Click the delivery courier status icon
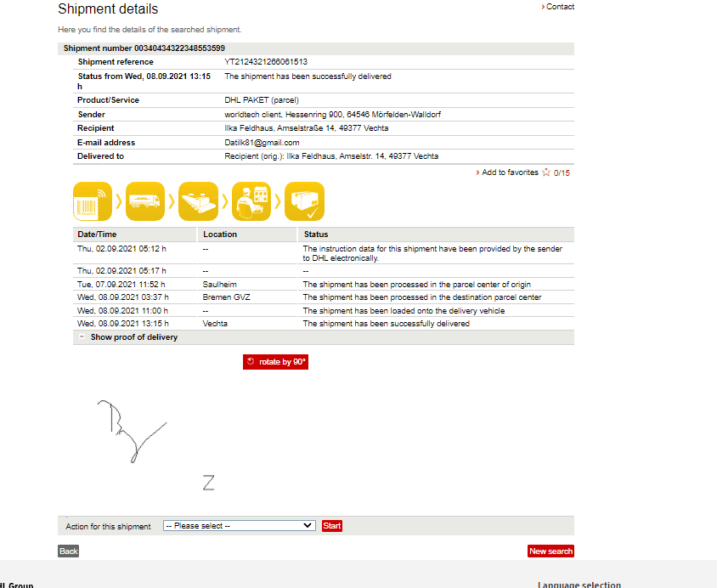The height and width of the screenshot is (588, 717). [251, 202]
